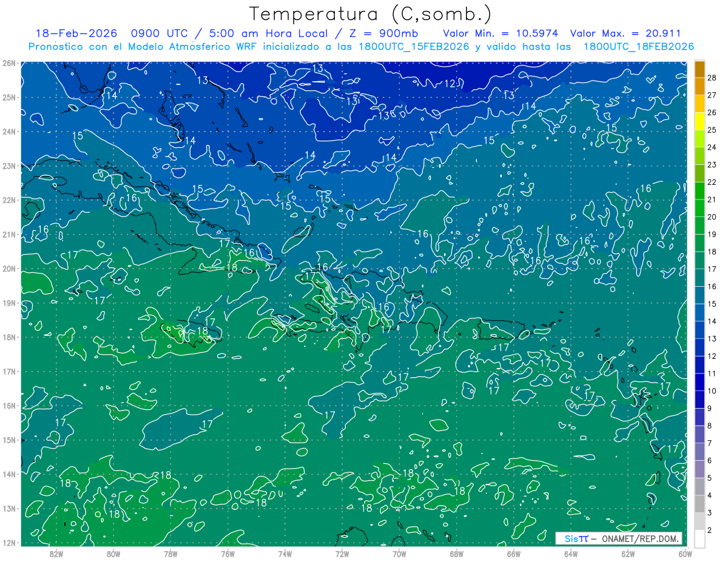This screenshot has width=728, height=562.
Task: Click the '12' contour label on the map
Action: pos(450,83)
